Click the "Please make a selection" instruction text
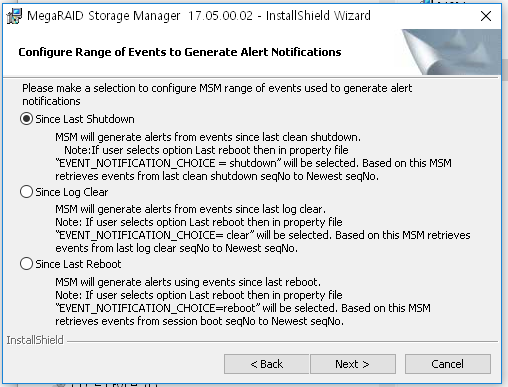The height and width of the screenshot is (387, 508). tap(217, 95)
